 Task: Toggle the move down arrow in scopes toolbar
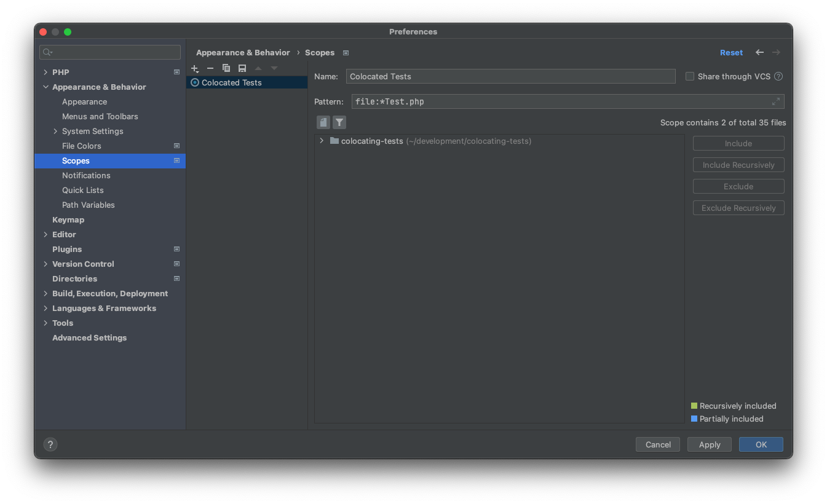273,68
